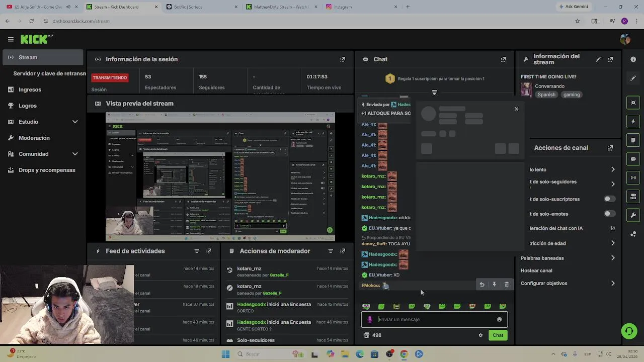Click the TRANSMITIENDO status badge

point(110,78)
